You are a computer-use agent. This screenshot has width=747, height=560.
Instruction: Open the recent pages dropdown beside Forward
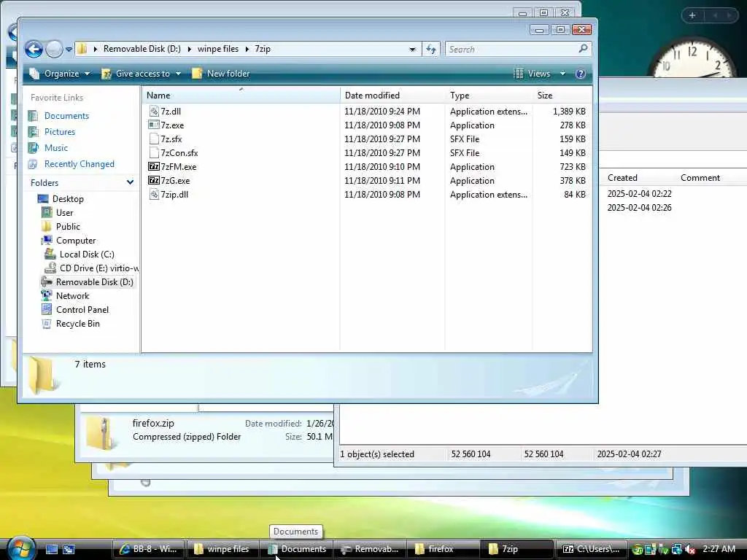(69, 49)
